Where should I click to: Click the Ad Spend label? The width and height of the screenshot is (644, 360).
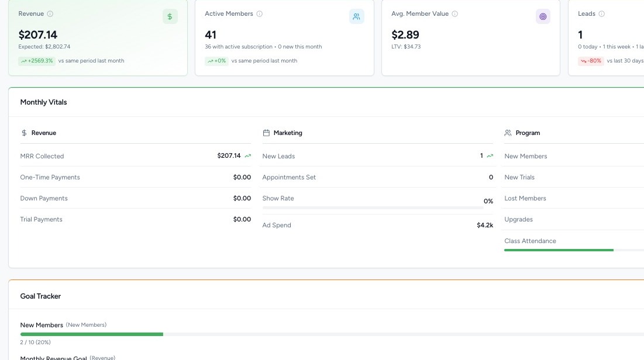tap(277, 225)
